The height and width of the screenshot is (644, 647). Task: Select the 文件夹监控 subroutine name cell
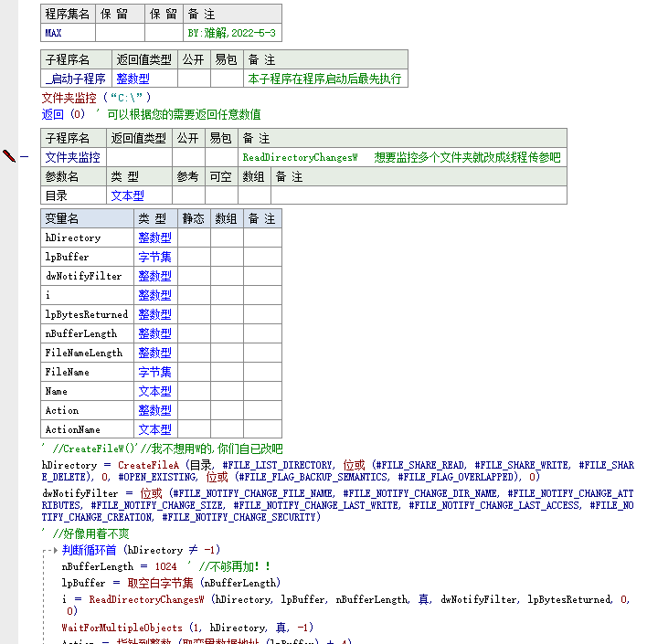pos(73,157)
